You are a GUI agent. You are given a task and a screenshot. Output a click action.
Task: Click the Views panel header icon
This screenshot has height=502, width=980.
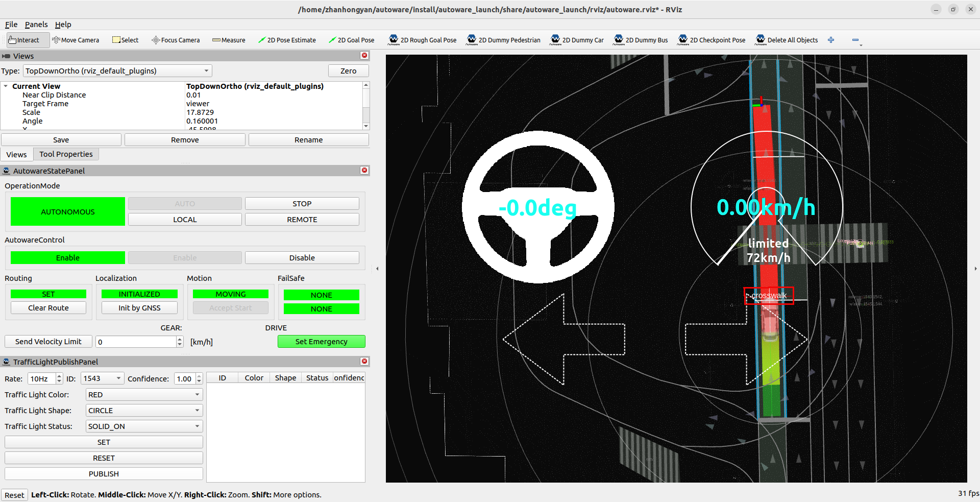click(6, 56)
